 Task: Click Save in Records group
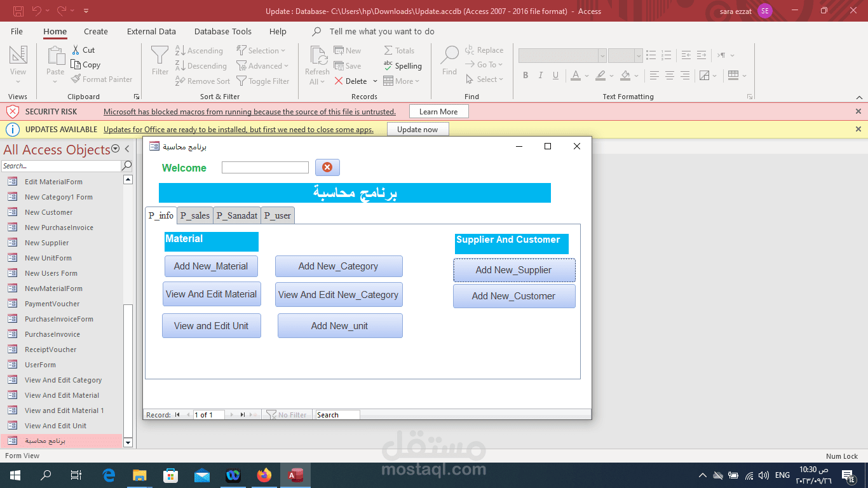(348, 66)
